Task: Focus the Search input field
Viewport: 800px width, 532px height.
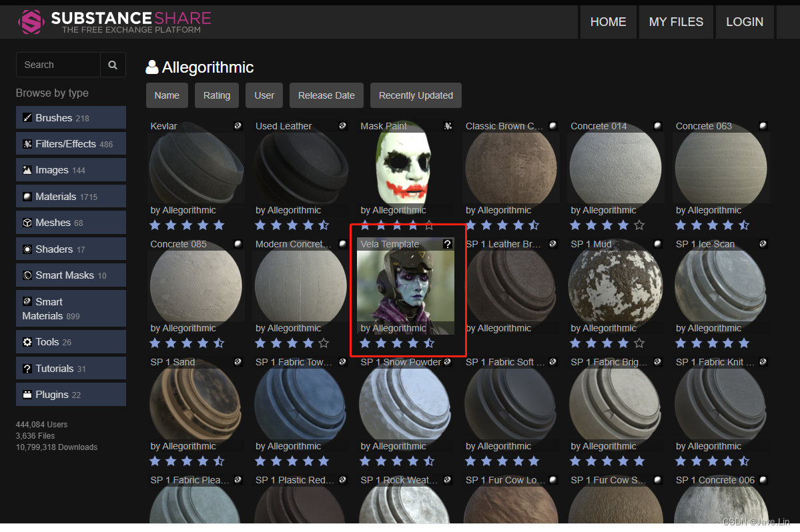Action: pos(58,65)
